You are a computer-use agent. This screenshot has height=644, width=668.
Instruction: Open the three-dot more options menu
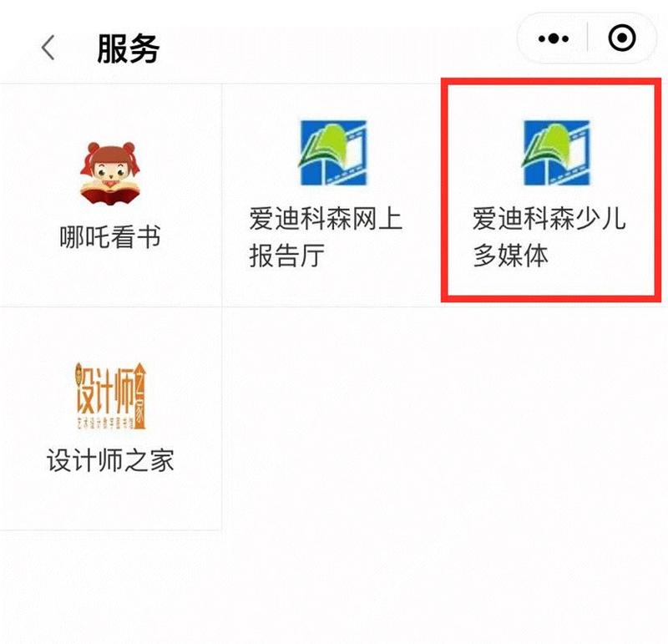[553, 38]
